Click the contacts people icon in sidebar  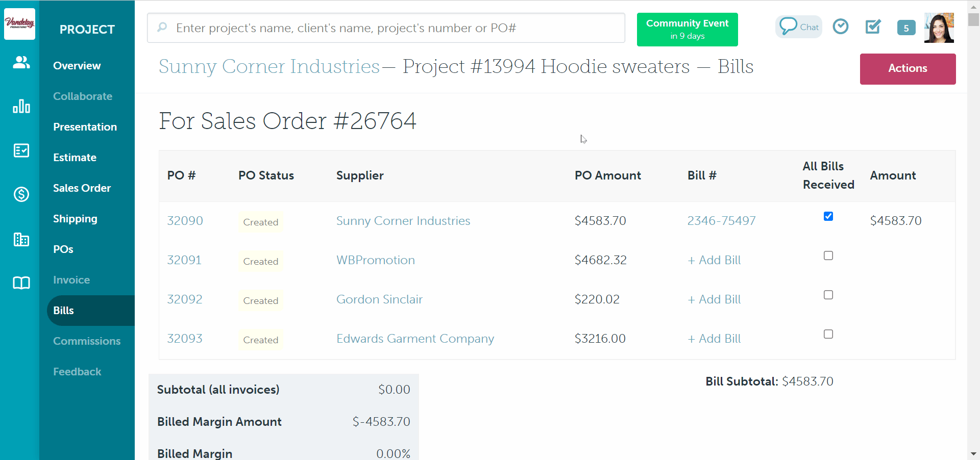[x=21, y=63]
